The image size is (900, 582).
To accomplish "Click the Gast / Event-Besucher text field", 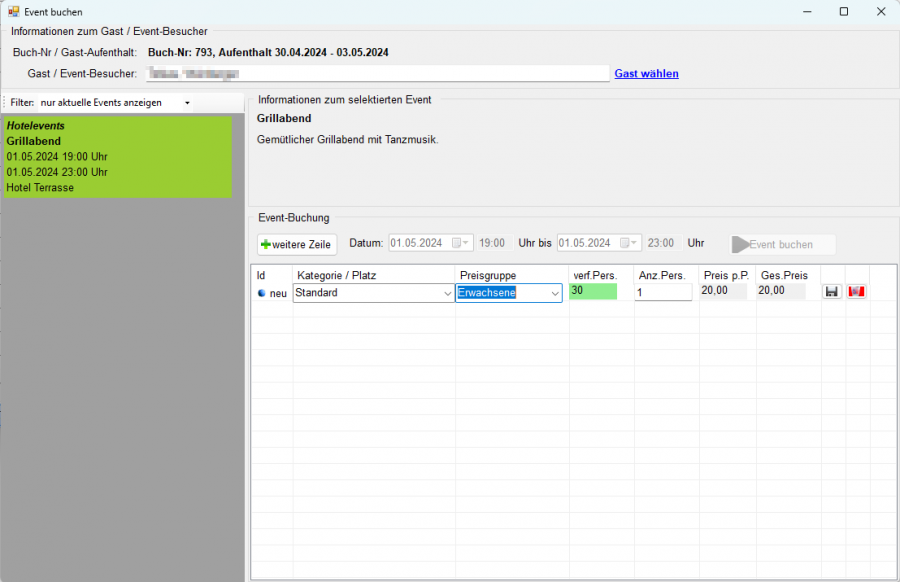I will click(375, 73).
